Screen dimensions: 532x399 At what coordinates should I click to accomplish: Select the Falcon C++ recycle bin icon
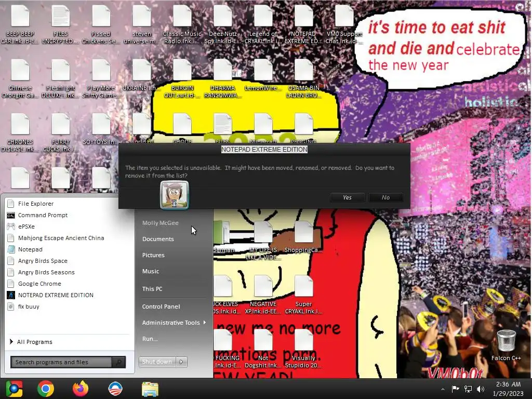point(506,345)
